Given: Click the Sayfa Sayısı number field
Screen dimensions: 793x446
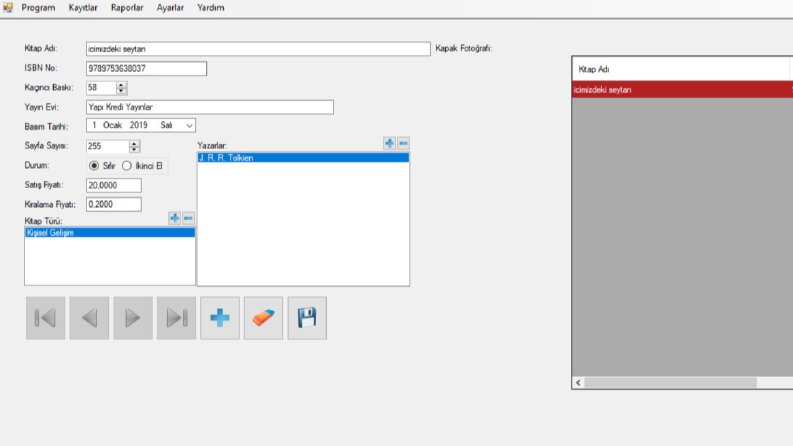Looking at the screenshot, I should click(x=108, y=146).
